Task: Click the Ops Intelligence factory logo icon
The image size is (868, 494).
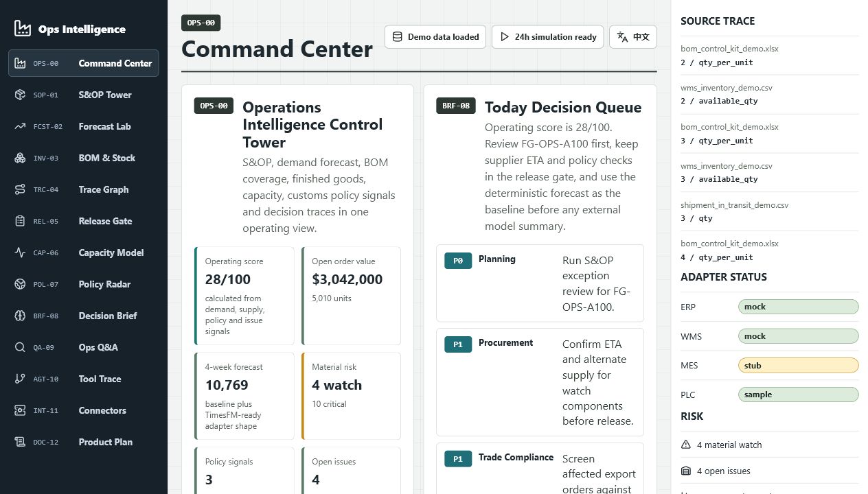Action: [x=23, y=28]
